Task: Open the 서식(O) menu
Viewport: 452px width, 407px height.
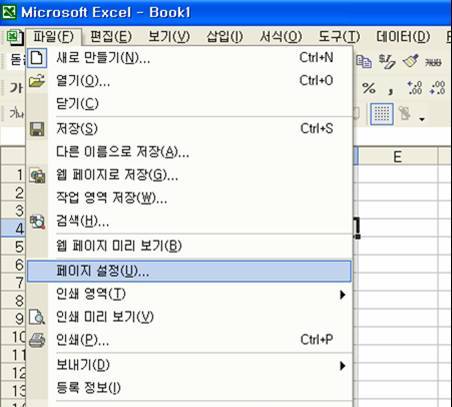Action: pos(281,37)
